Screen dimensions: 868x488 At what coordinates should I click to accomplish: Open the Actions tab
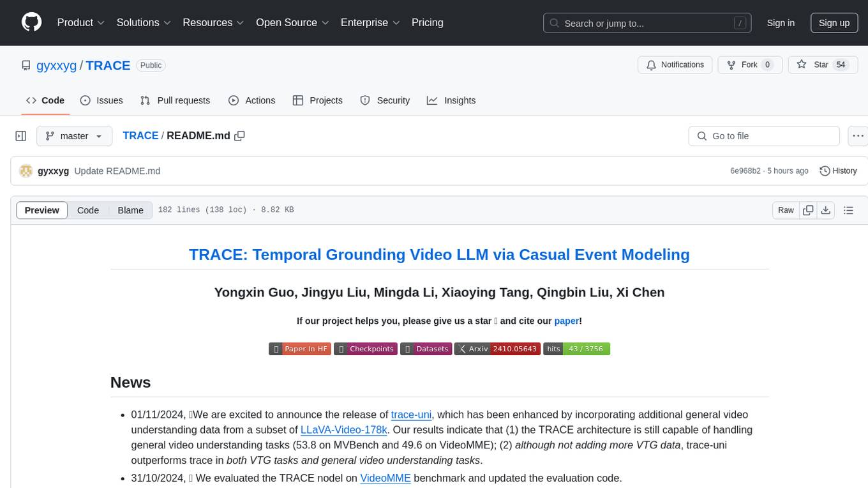click(x=252, y=100)
